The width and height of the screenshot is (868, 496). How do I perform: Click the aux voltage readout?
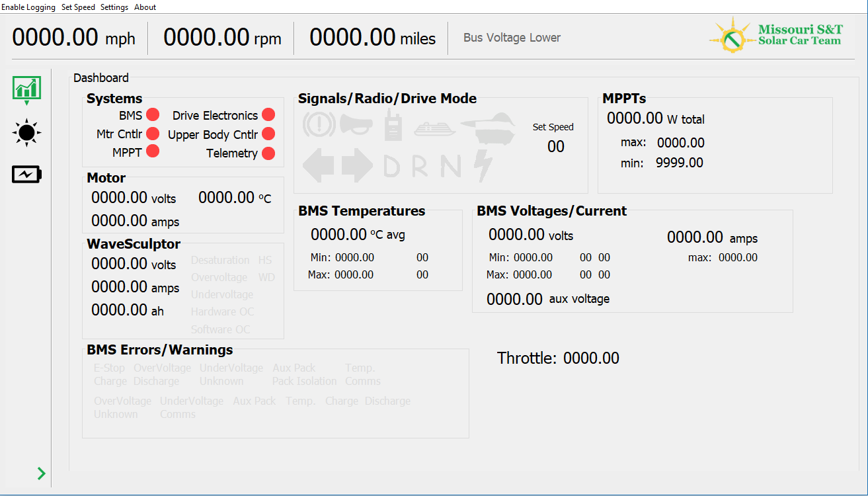click(x=548, y=300)
